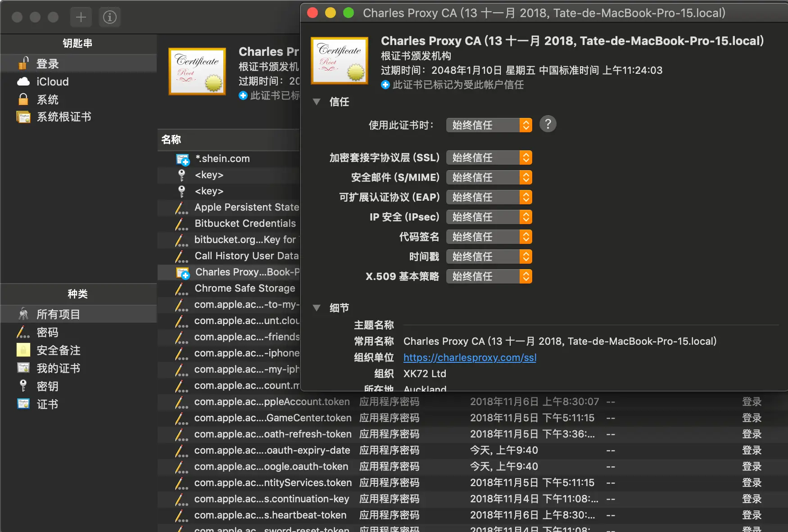Click the info toolbar button

pos(110,17)
